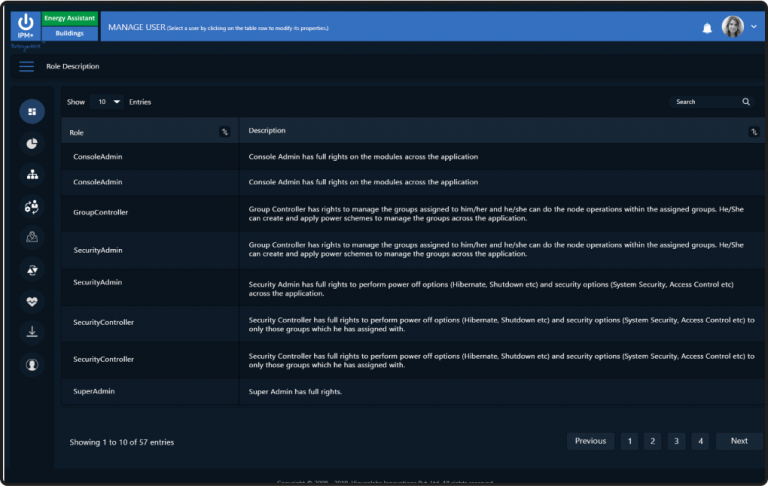Focus the Search input field

(x=705, y=102)
